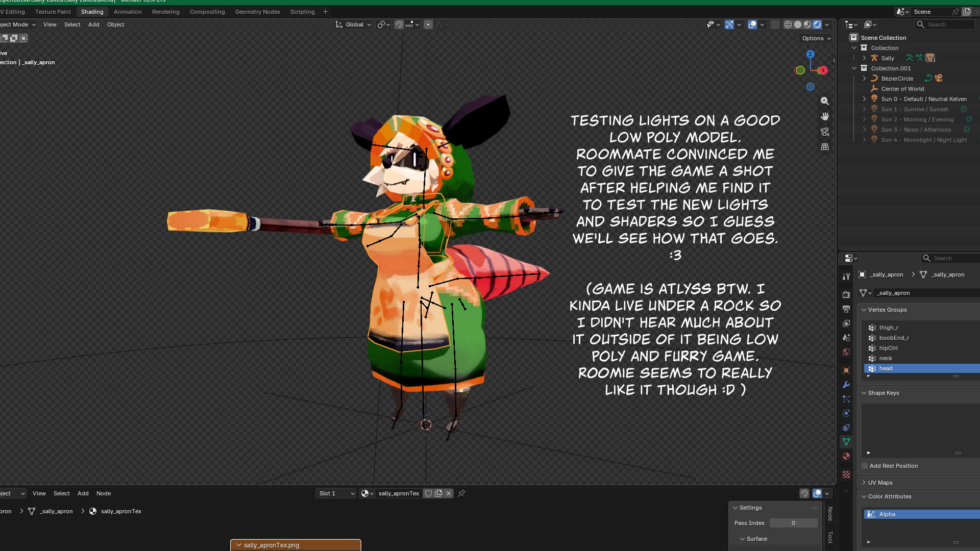Switch perspective/orthographic view with grid gizmo
The width and height of the screenshot is (980, 551).
coord(825,147)
